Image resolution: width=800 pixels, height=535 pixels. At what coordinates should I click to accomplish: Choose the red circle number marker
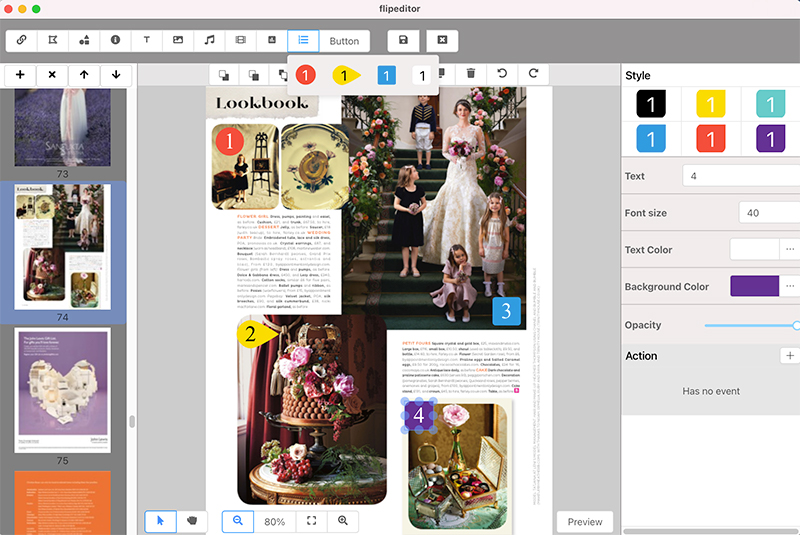305,75
